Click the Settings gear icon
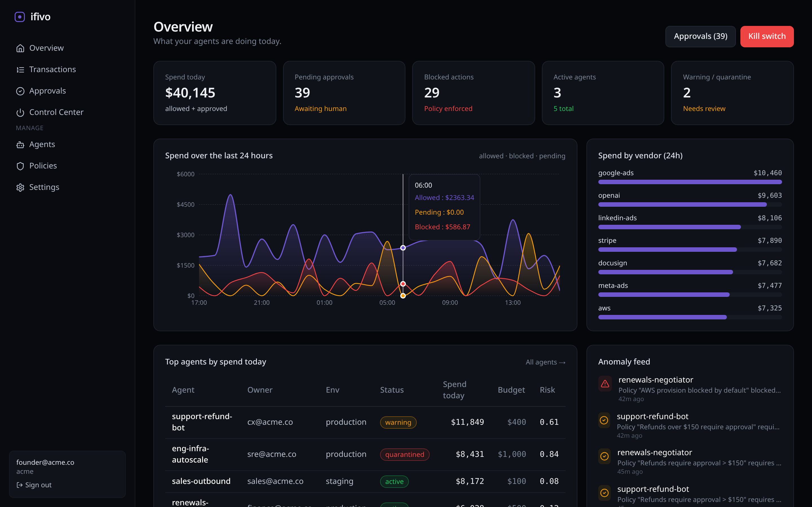The height and width of the screenshot is (507, 812). point(20,187)
